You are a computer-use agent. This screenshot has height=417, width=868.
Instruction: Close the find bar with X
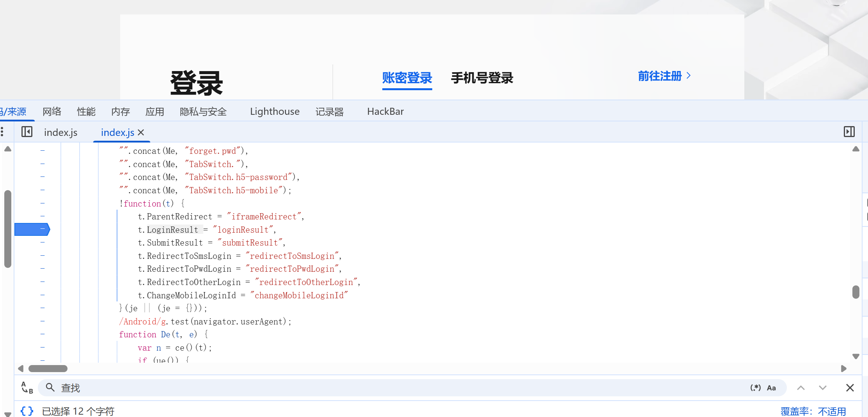[x=850, y=388]
